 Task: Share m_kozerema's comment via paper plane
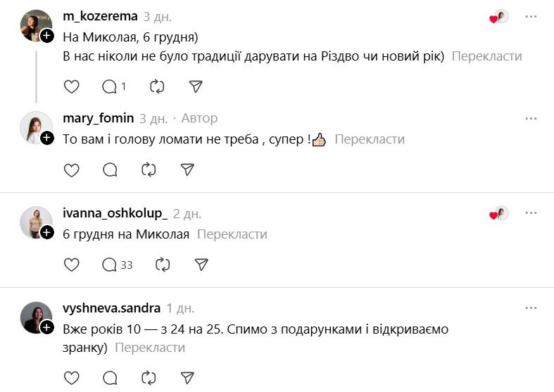[x=196, y=87]
